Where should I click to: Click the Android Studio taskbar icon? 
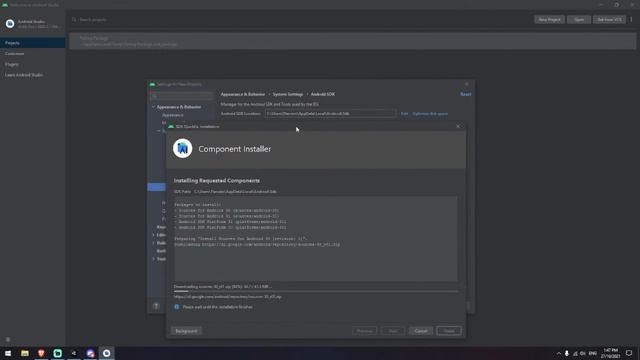[107, 353]
